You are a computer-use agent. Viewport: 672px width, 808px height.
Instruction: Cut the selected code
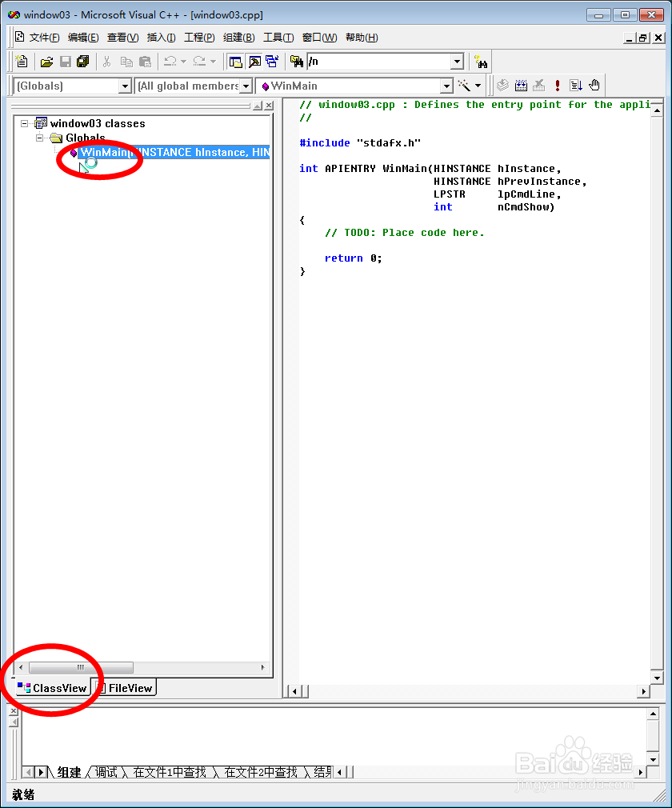click(106, 62)
